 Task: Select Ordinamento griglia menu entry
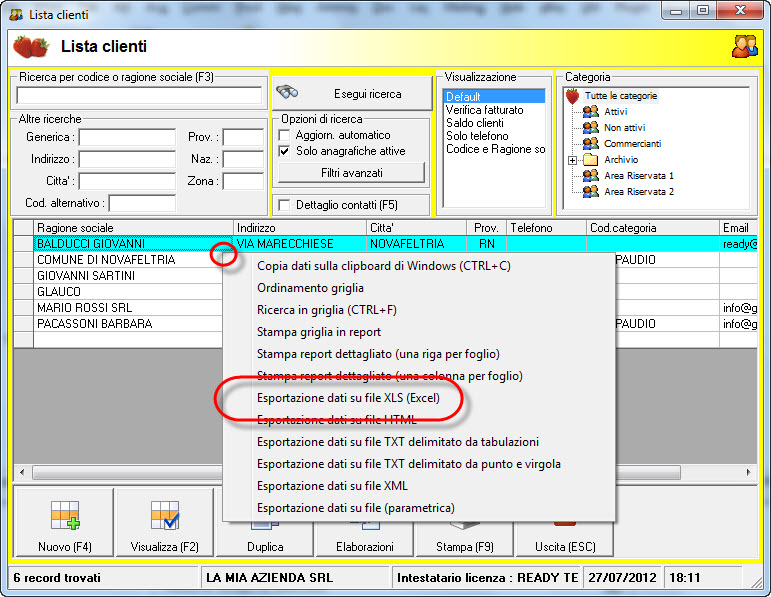click(x=310, y=288)
